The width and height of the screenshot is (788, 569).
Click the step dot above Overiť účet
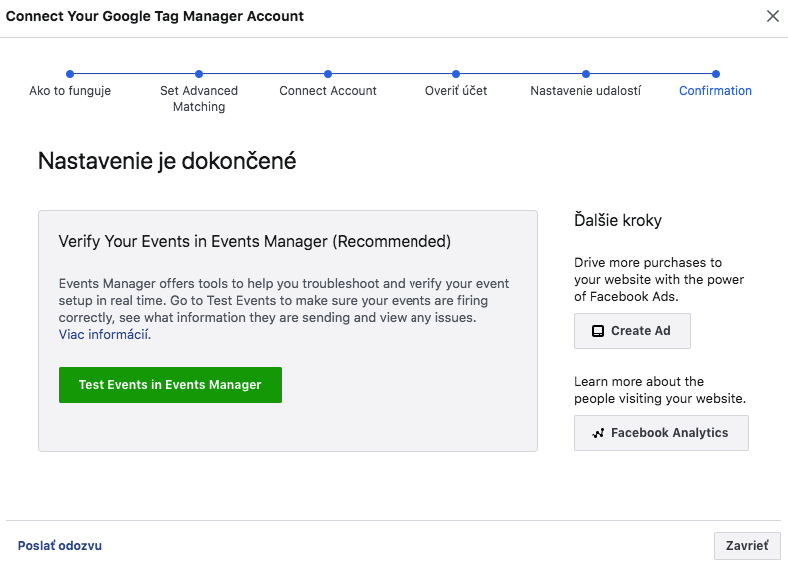pos(456,74)
